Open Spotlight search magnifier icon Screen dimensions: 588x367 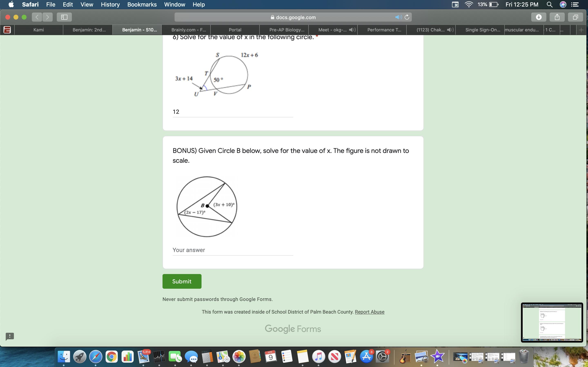pyautogui.click(x=549, y=4)
